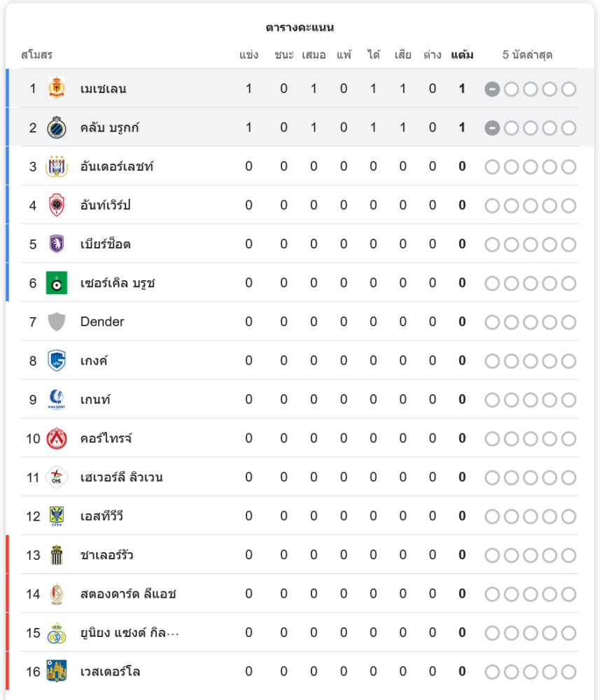Screen dimensions: 600x700
Task: Click the แต้ม points column header
Action: tap(462, 55)
